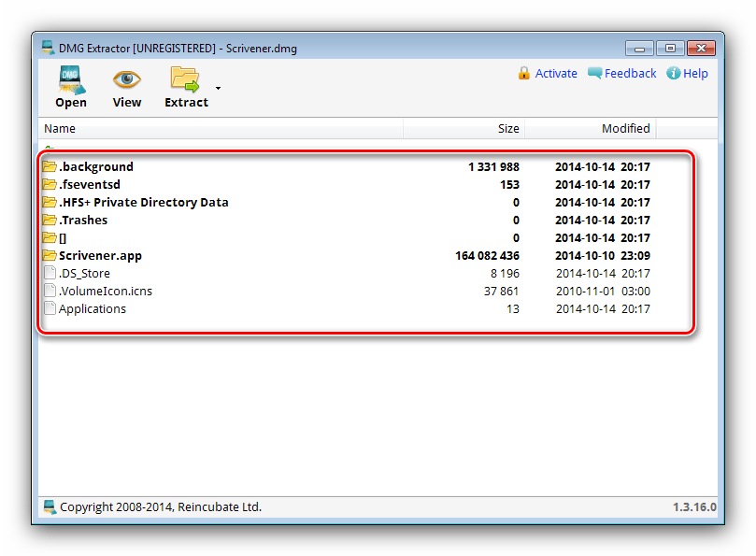Select the .DS_Store file icon
The image size is (756, 556).
pyautogui.click(x=50, y=273)
